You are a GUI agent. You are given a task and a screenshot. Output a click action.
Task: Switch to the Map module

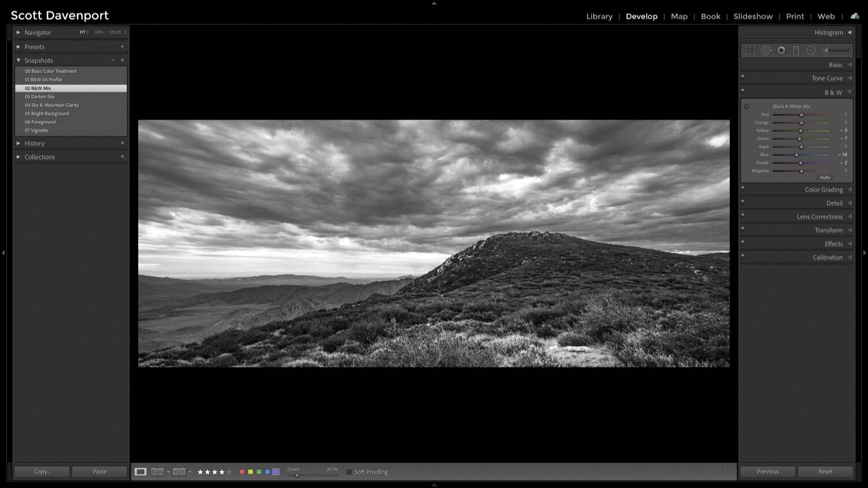coord(679,16)
